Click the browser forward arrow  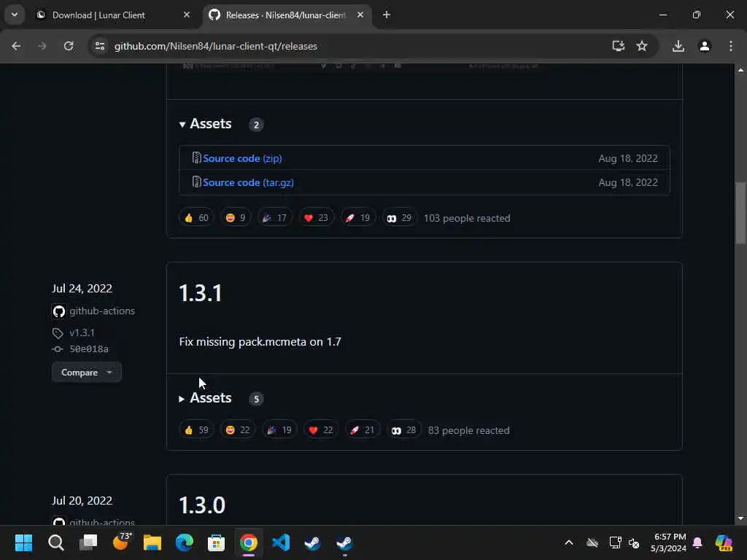click(42, 46)
